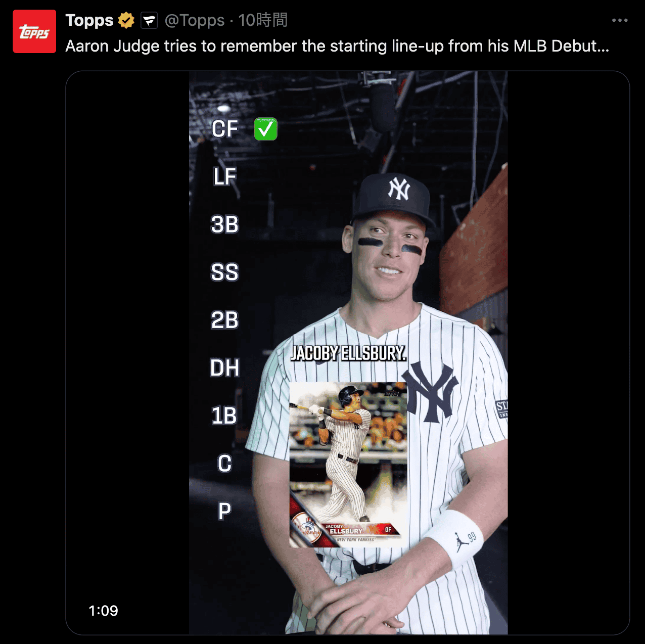Click the large NY logo on the jersey
The height and width of the screenshot is (644, 645).
click(x=431, y=392)
